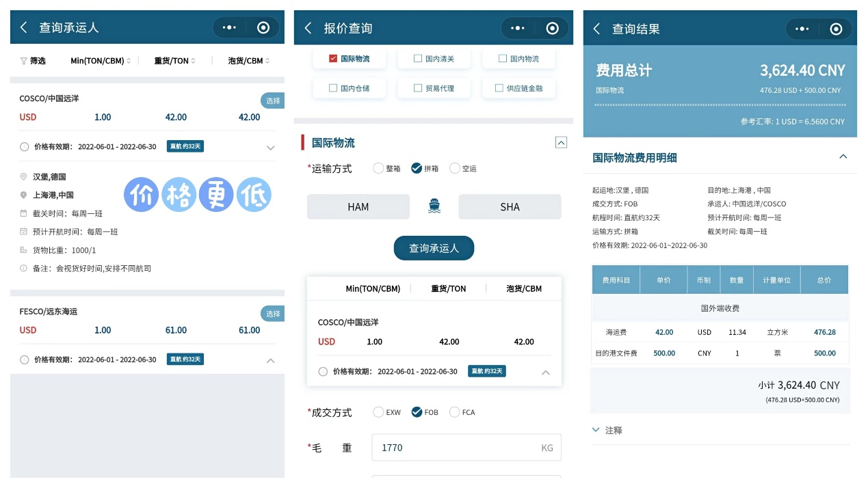The width and height of the screenshot is (868, 488).
Task: Uncheck the 国际物流 checkbox
Action: [333, 59]
